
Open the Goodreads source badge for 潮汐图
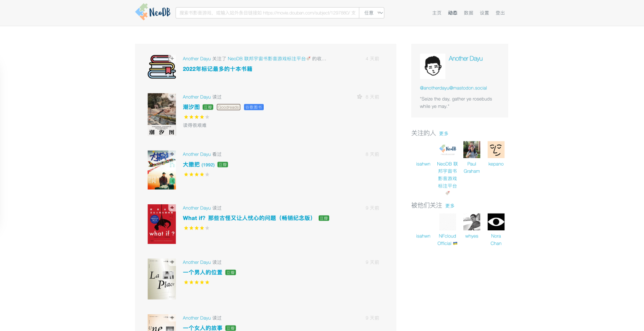coord(228,107)
